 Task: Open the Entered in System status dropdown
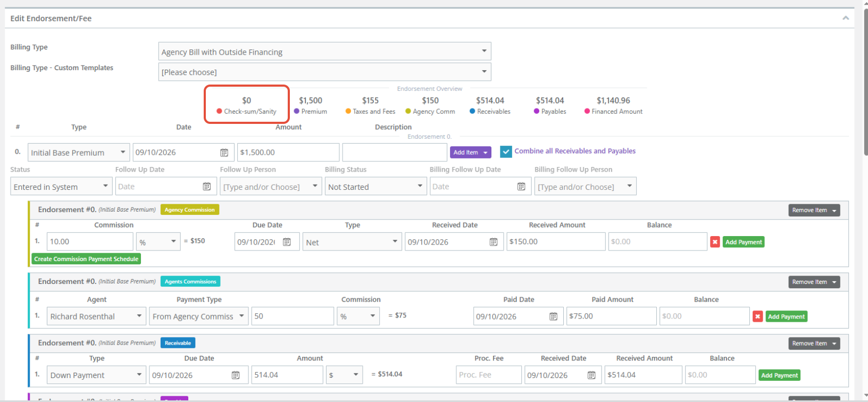pyautogui.click(x=61, y=187)
